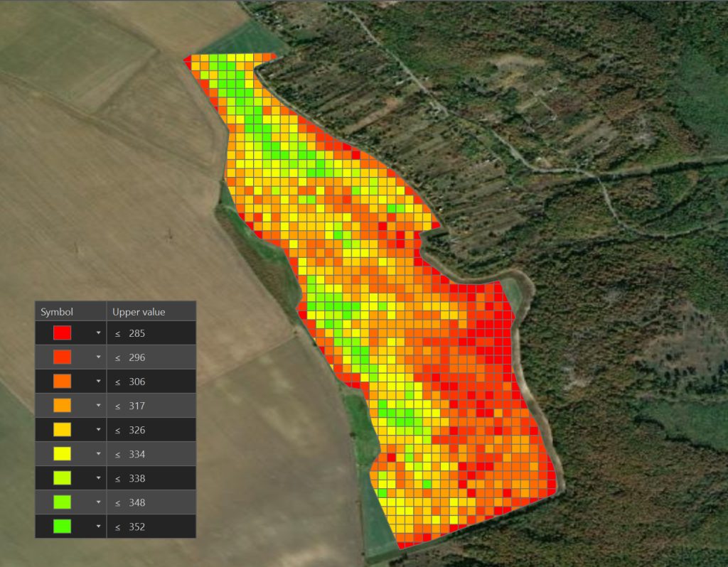728x567 pixels.
Task: Pick the orange swatch beside value 306
Action: tap(63, 382)
